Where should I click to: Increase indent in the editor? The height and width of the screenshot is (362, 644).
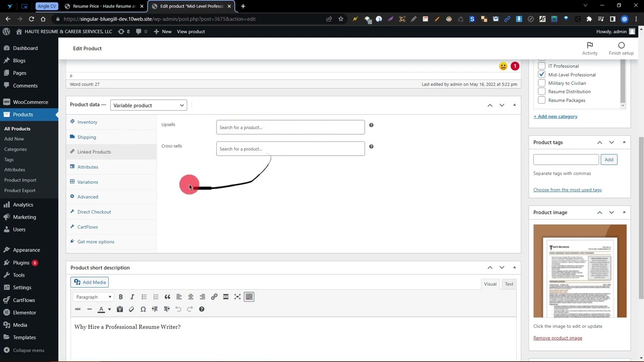click(167, 309)
